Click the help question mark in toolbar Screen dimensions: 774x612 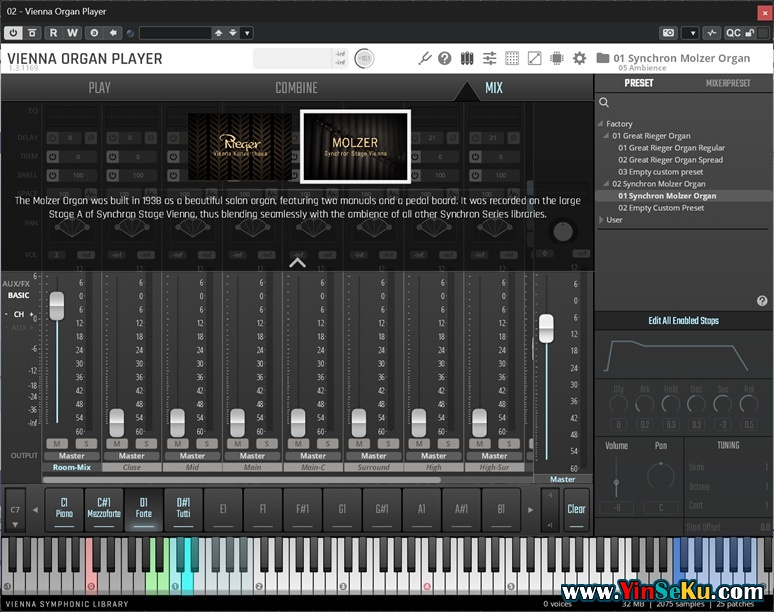click(445, 59)
